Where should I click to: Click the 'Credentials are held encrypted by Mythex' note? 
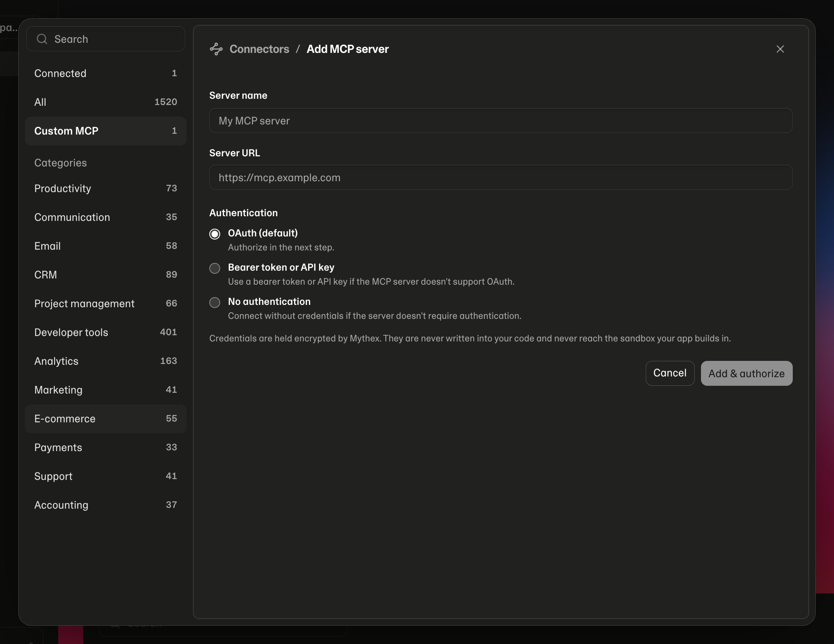[x=470, y=338]
